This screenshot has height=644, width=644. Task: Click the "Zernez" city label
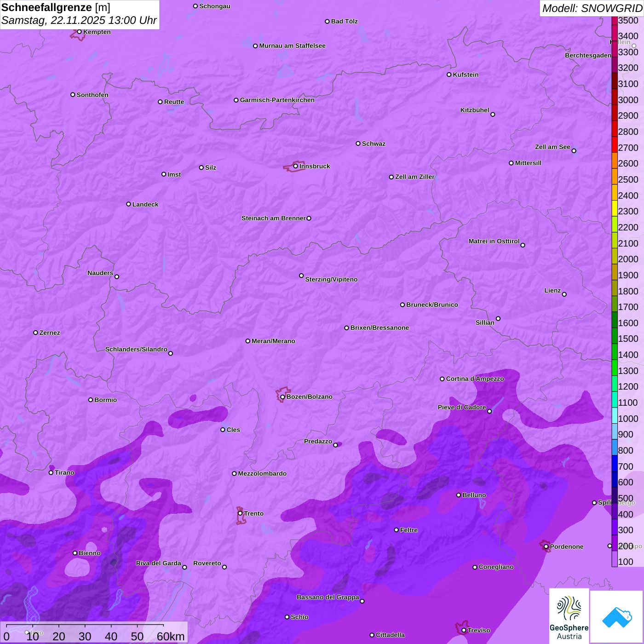(50, 333)
